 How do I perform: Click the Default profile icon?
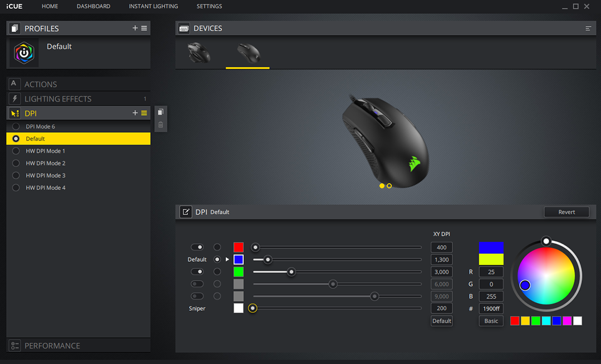24,54
